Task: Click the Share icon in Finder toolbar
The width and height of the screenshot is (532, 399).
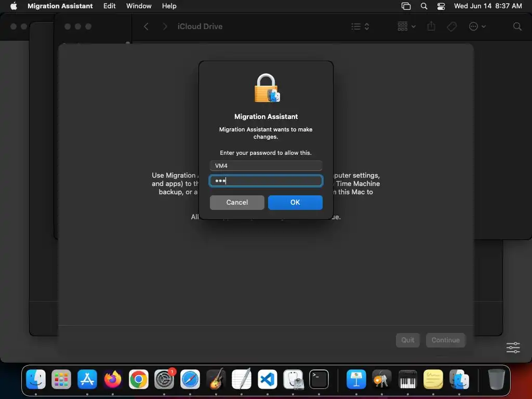Action: (431, 26)
